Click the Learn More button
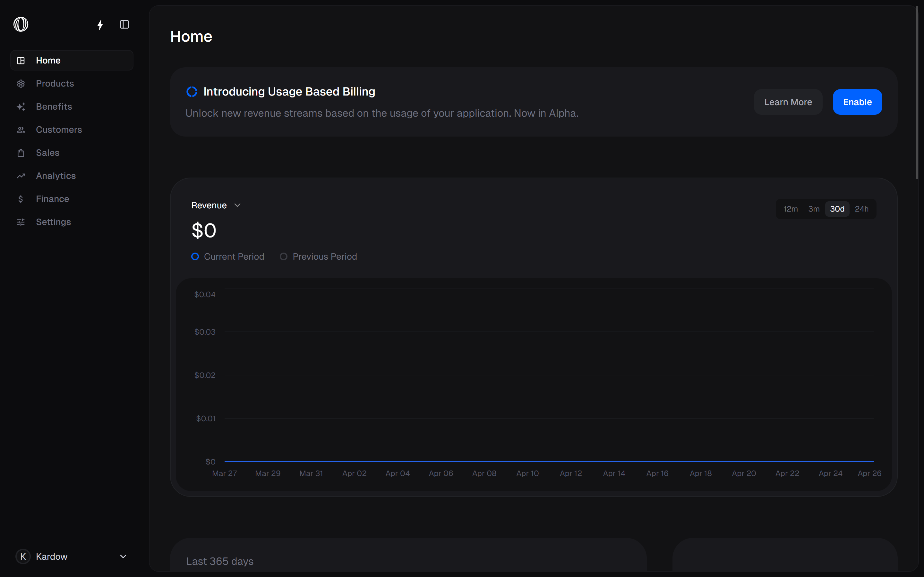The width and height of the screenshot is (924, 577). tap(788, 102)
